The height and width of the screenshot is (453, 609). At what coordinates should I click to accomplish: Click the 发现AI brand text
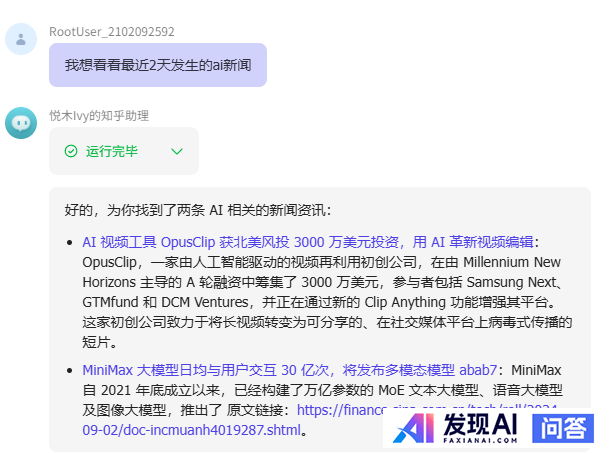coord(481,423)
